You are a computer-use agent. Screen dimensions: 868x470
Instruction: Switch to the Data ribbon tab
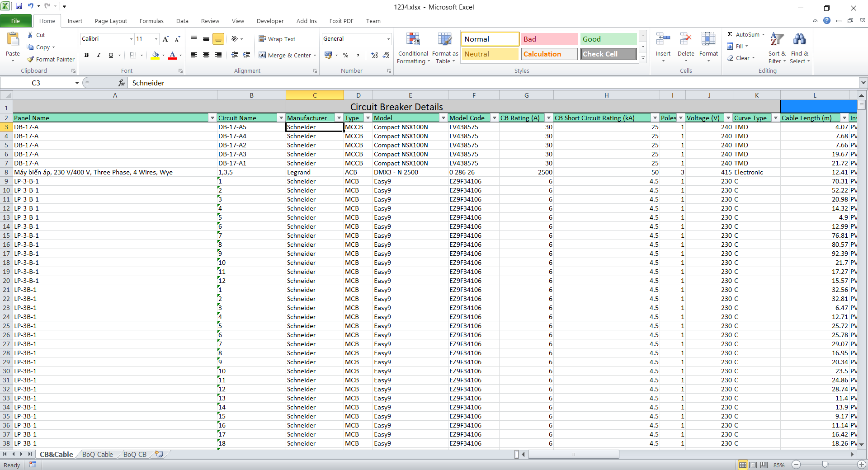click(182, 21)
